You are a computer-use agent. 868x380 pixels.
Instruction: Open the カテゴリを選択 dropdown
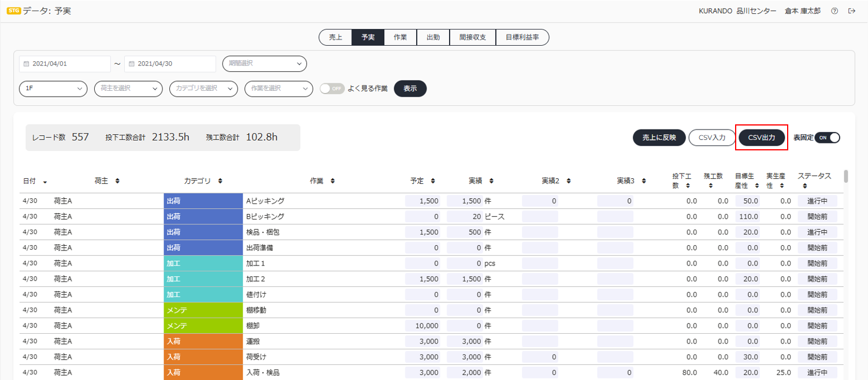[x=203, y=88]
